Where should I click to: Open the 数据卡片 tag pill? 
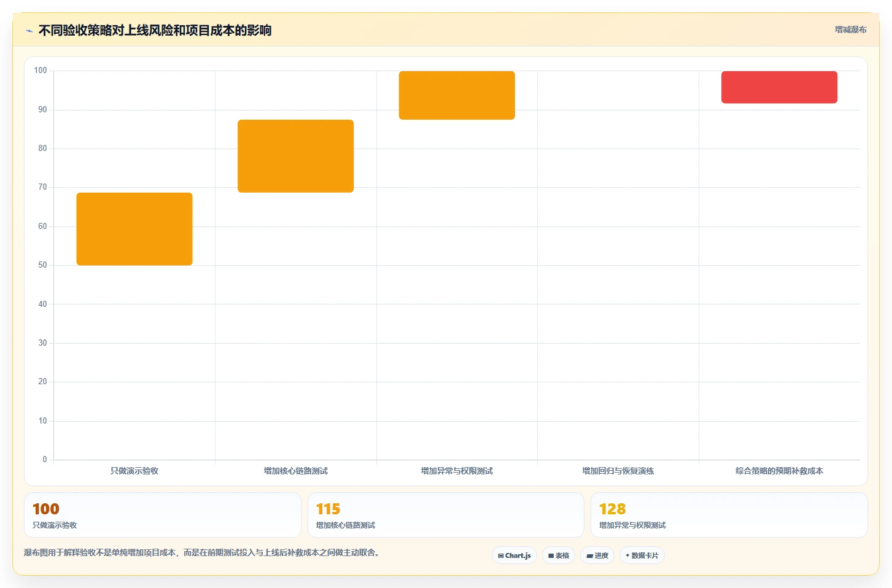click(x=642, y=555)
